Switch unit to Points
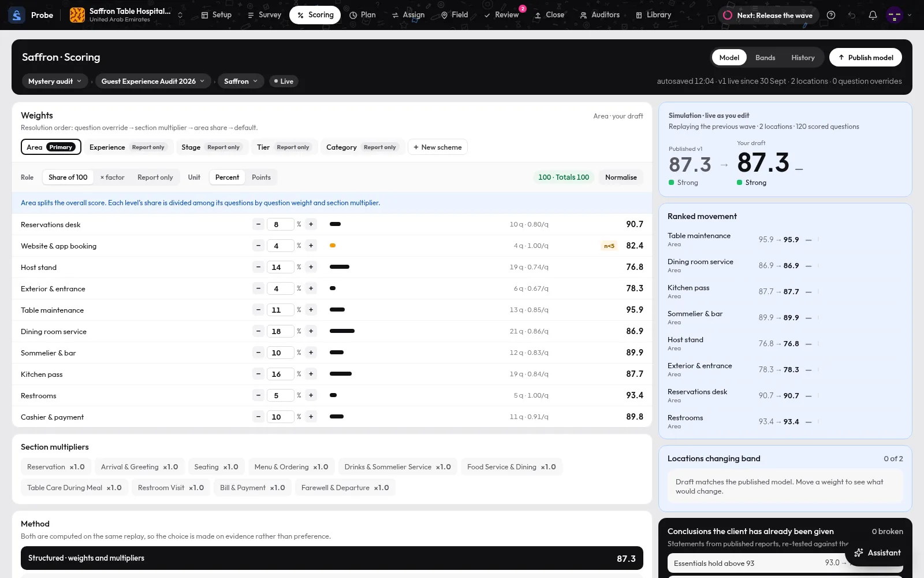 tap(261, 177)
